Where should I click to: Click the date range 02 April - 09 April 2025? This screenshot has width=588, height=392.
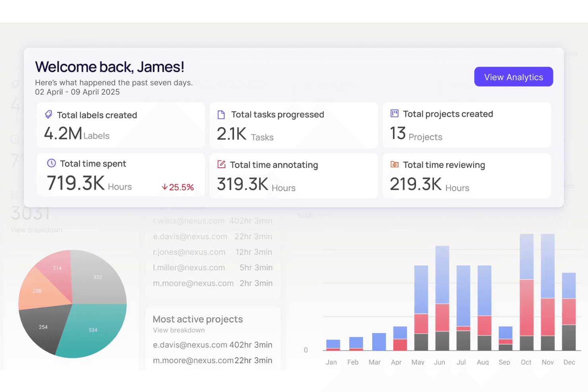[x=77, y=92]
